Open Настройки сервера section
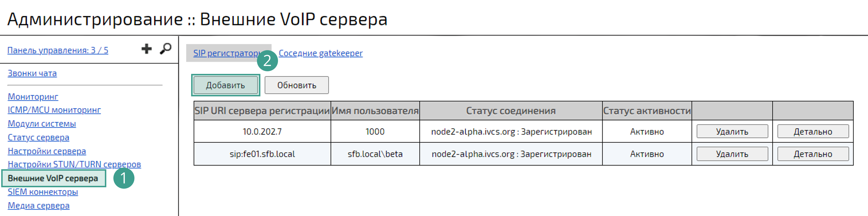The height and width of the screenshot is (216, 868). tap(47, 151)
